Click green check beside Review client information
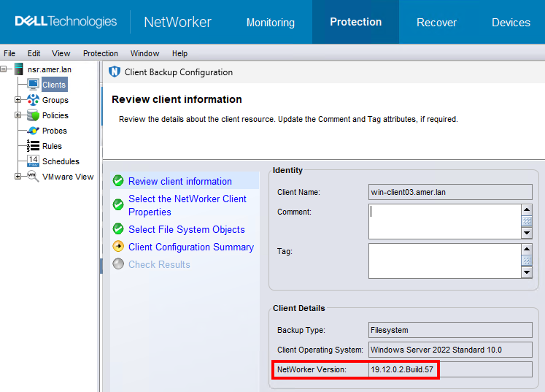545x392 pixels. [118, 180]
